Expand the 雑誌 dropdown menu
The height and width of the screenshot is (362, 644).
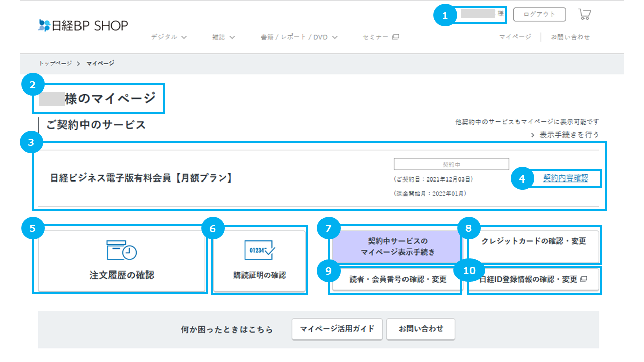224,37
